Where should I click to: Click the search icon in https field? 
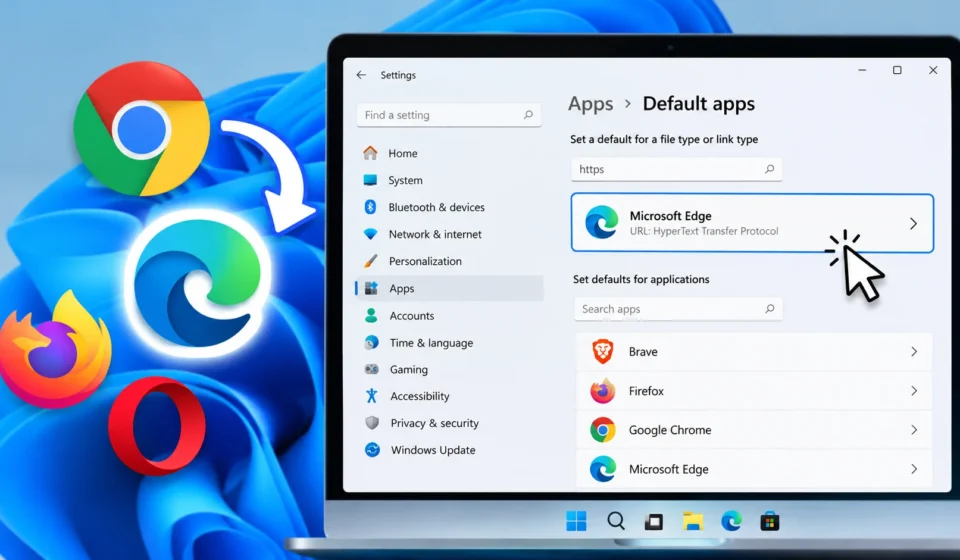click(x=770, y=169)
